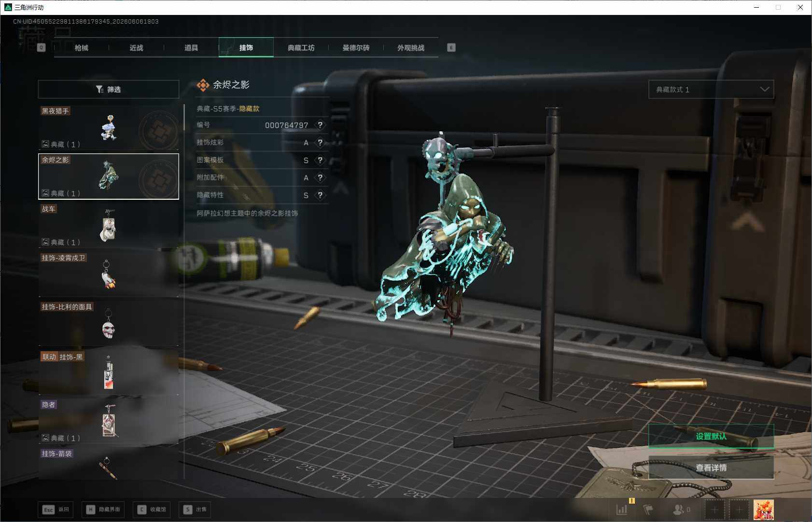Open the 道具 tab

tap(191, 48)
